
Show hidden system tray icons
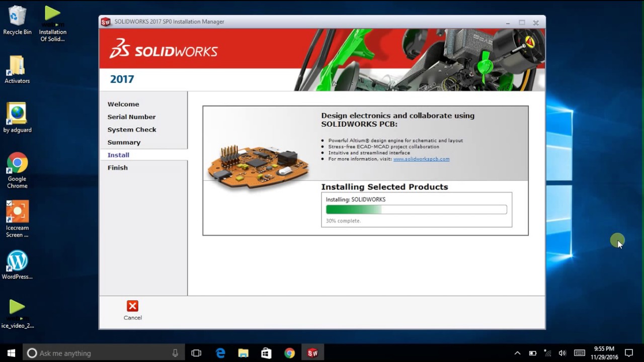[517, 353]
